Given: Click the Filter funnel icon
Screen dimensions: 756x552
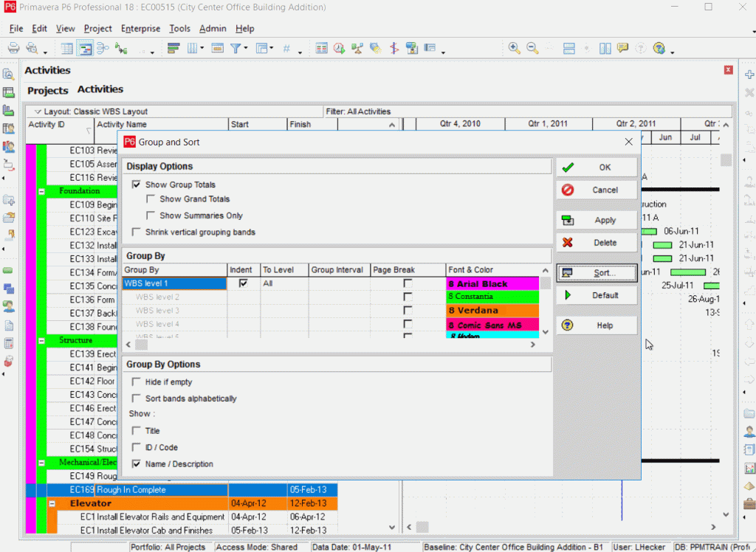Looking at the screenshot, I should tap(236, 48).
